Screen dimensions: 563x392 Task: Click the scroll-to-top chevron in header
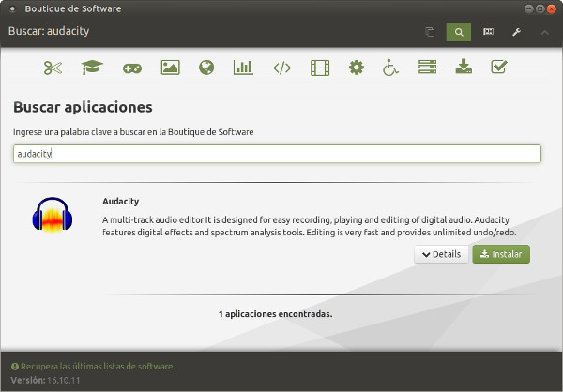click(x=544, y=32)
